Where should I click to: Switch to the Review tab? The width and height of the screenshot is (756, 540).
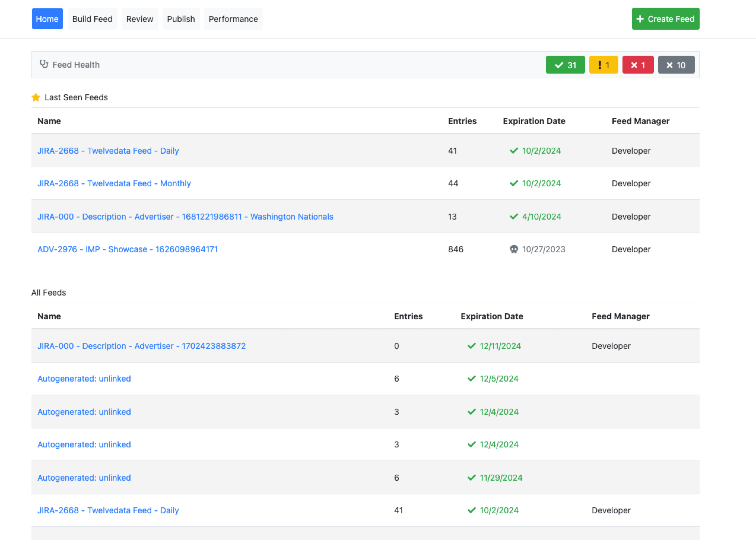pyautogui.click(x=140, y=19)
